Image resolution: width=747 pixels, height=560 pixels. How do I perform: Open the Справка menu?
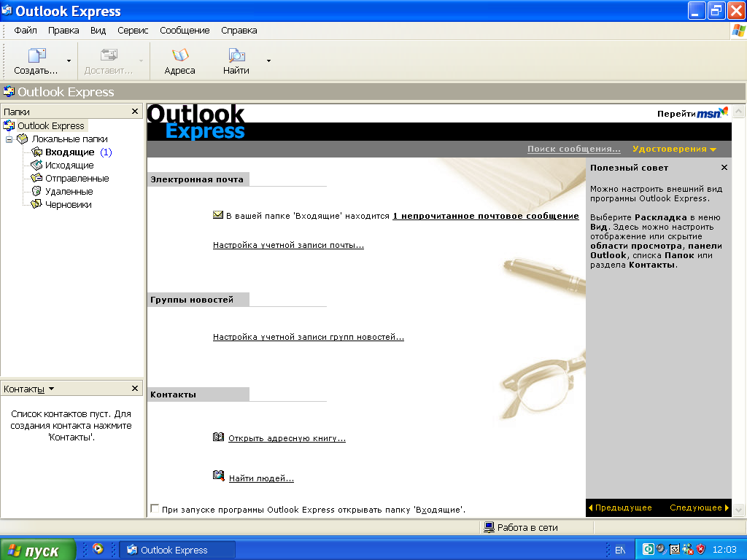click(x=239, y=31)
